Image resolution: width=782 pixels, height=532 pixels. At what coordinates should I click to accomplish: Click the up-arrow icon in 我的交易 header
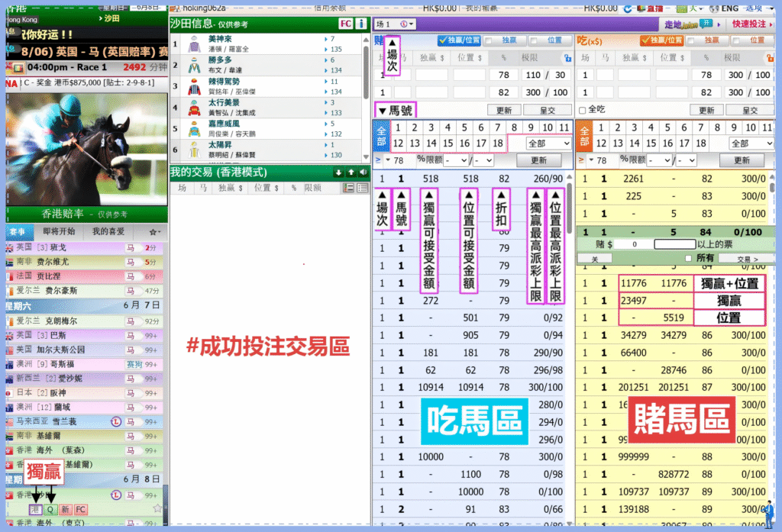(x=351, y=172)
